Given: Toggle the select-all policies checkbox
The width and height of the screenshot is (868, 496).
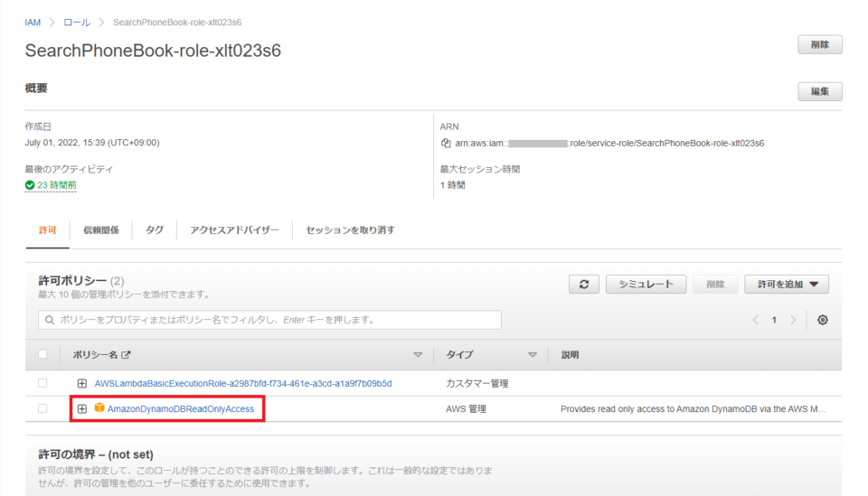Looking at the screenshot, I should pyautogui.click(x=42, y=355).
